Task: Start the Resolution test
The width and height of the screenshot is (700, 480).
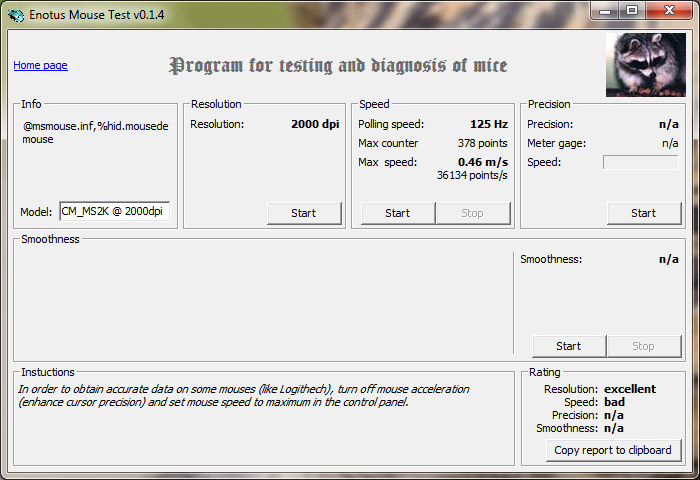Action: pyautogui.click(x=304, y=213)
